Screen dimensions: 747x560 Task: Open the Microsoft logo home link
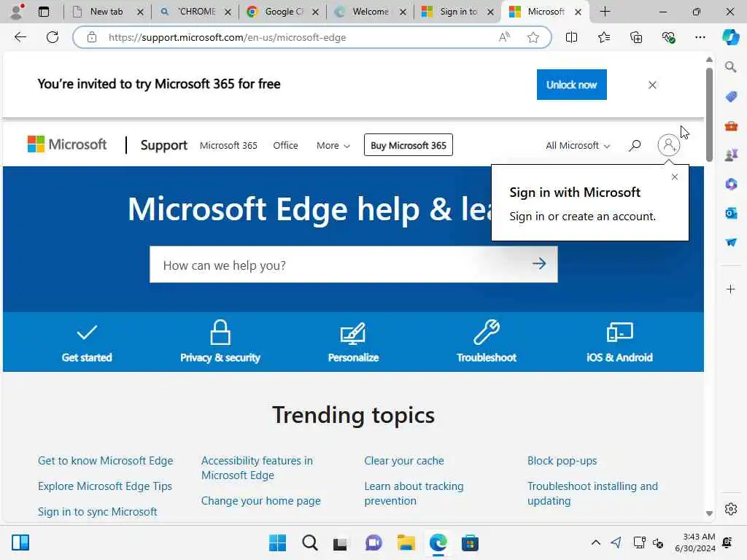click(66, 144)
